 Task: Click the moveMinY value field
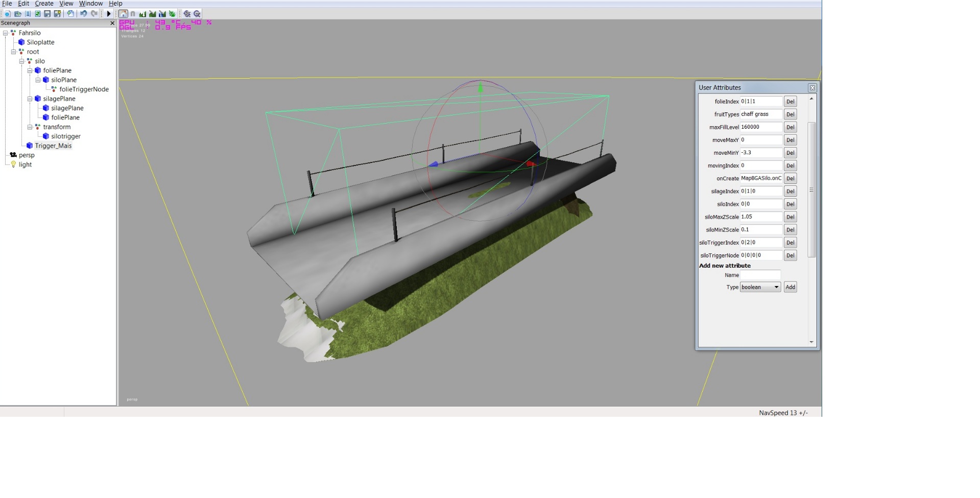click(761, 153)
